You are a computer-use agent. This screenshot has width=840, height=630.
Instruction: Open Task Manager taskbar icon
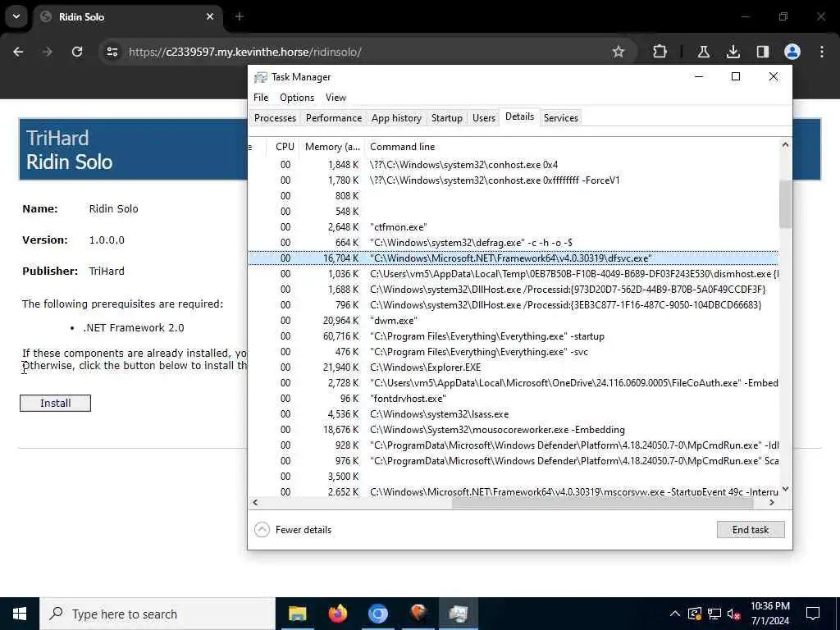[459, 614]
